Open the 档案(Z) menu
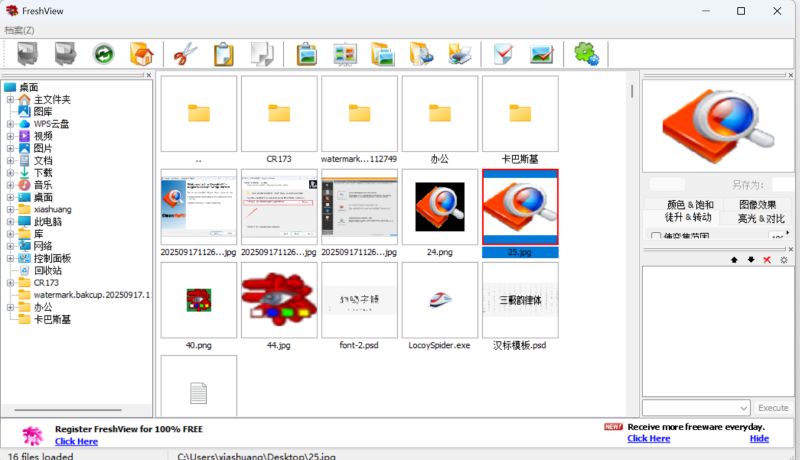Image resolution: width=800 pixels, height=460 pixels. (x=19, y=30)
